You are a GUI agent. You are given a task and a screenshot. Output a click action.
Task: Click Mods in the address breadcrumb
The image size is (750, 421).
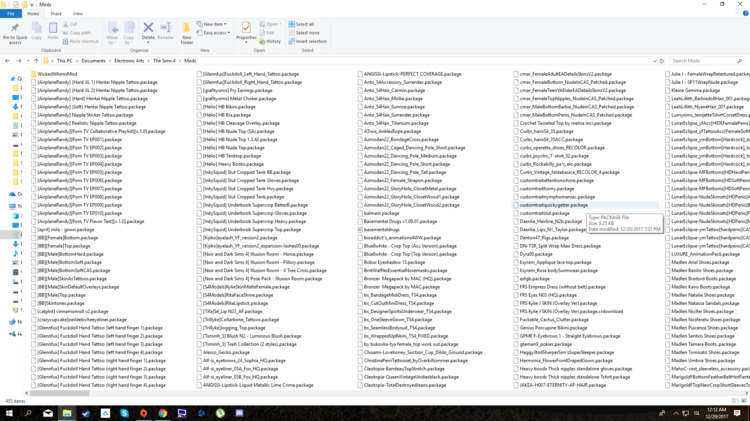click(x=190, y=61)
